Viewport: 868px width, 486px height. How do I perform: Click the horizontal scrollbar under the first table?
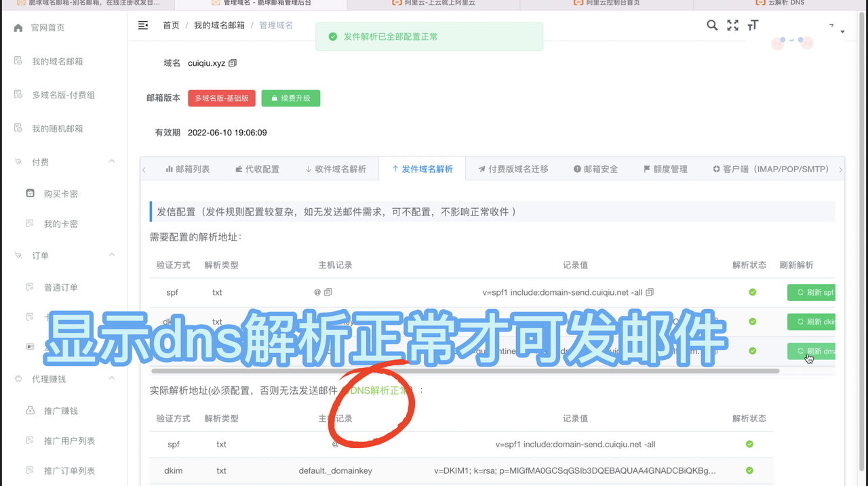coord(465,371)
